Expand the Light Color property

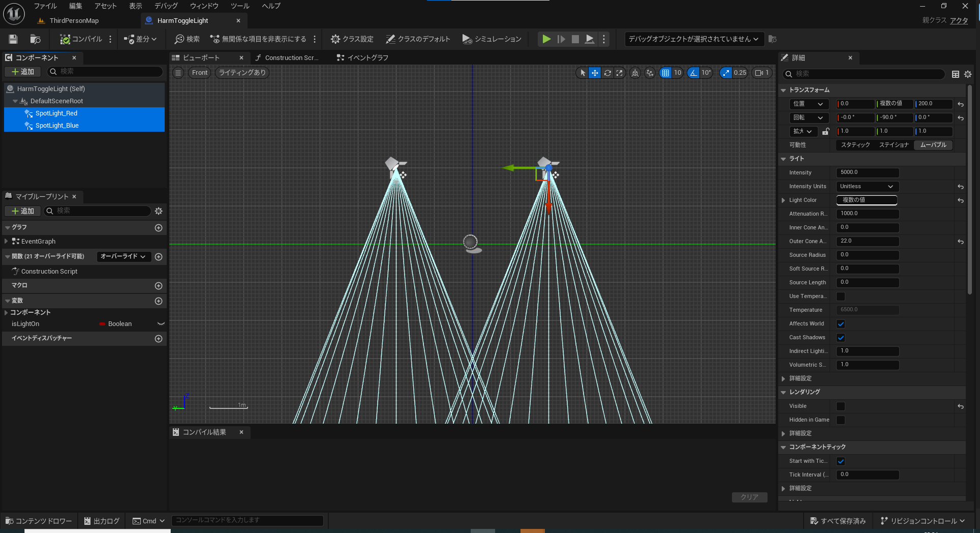pos(783,200)
